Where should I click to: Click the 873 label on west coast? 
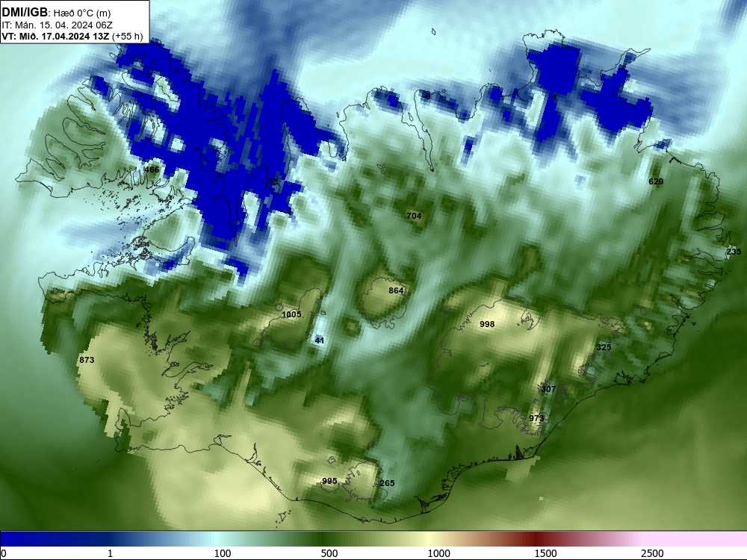(87, 360)
